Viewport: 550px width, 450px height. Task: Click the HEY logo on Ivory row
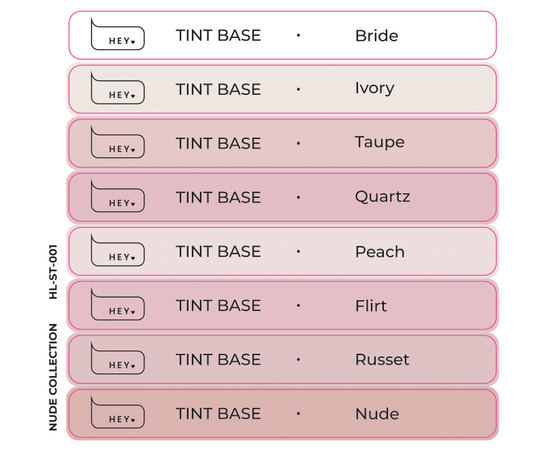(x=118, y=88)
